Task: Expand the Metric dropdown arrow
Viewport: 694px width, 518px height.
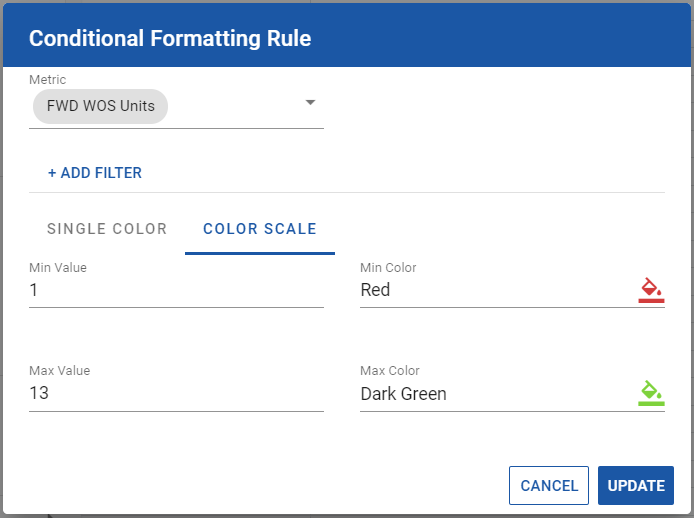Action: coord(310,103)
